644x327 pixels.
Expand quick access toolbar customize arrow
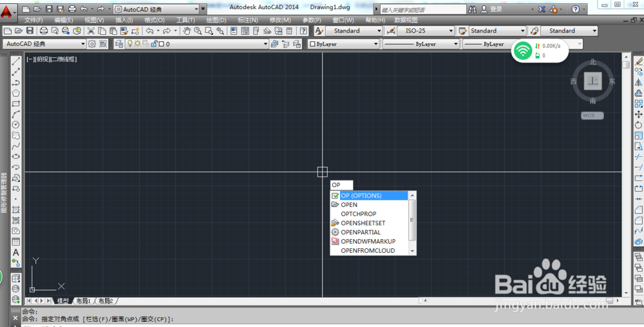(x=204, y=9)
